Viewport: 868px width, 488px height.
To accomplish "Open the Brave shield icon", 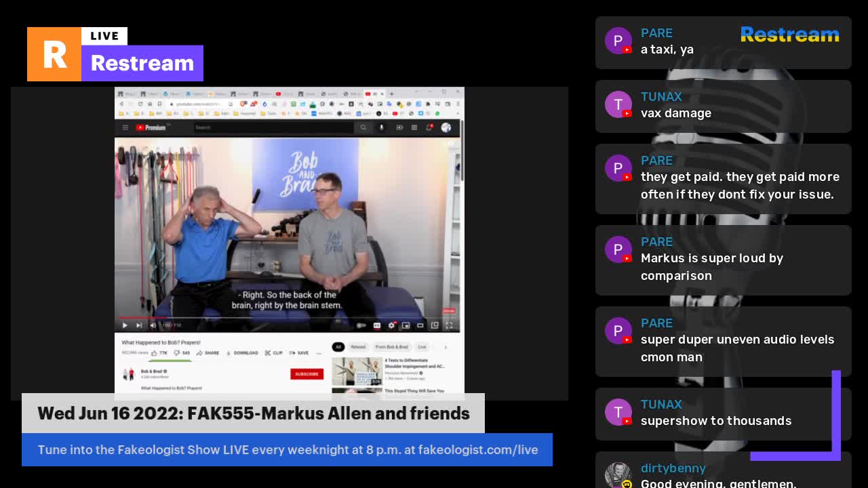I will pyautogui.click(x=243, y=104).
